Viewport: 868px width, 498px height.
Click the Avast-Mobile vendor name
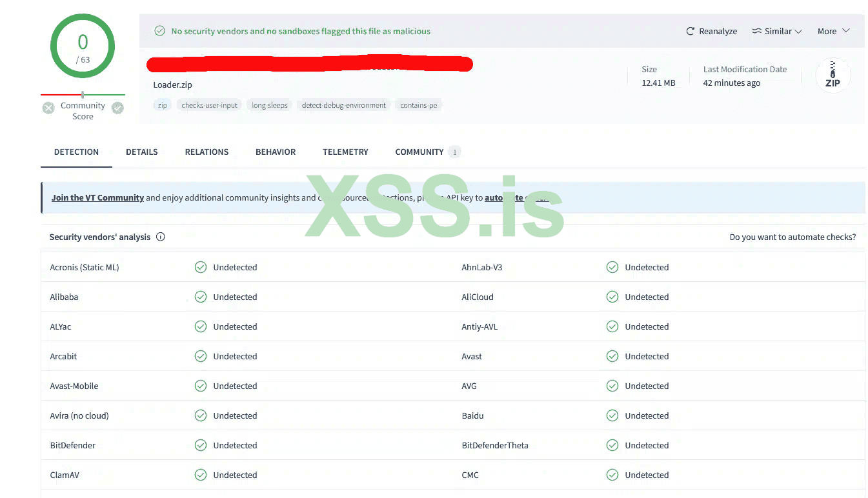(x=74, y=386)
